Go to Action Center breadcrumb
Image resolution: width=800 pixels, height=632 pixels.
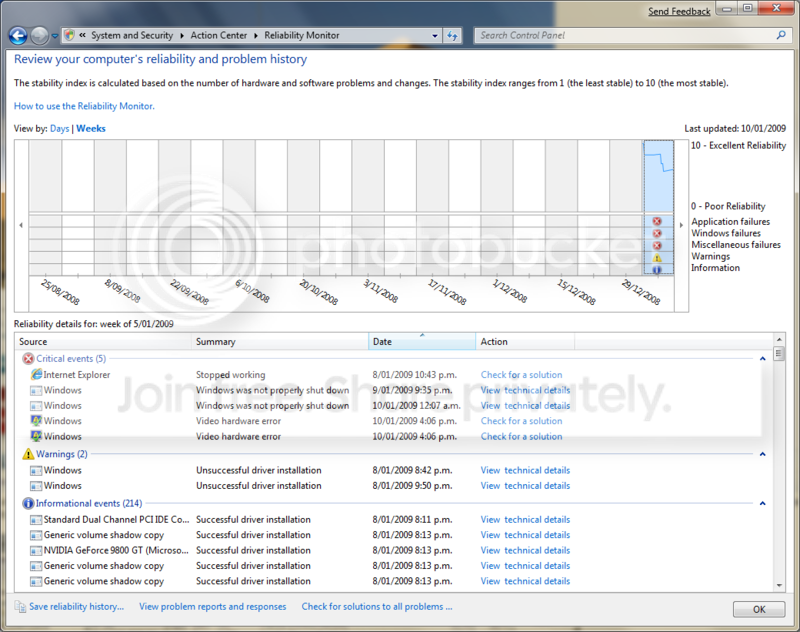pyautogui.click(x=218, y=35)
